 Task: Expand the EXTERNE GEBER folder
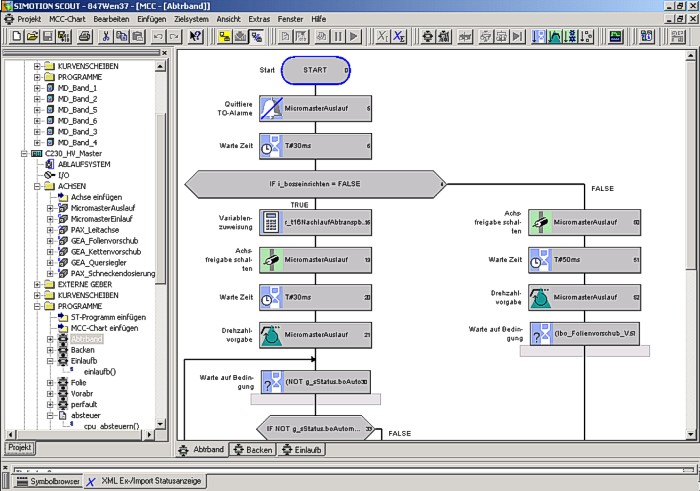tap(37, 285)
